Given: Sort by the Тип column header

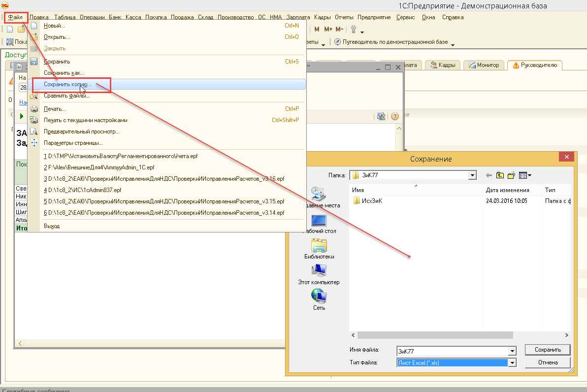Looking at the screenshot, I should (x=556, y=190).
